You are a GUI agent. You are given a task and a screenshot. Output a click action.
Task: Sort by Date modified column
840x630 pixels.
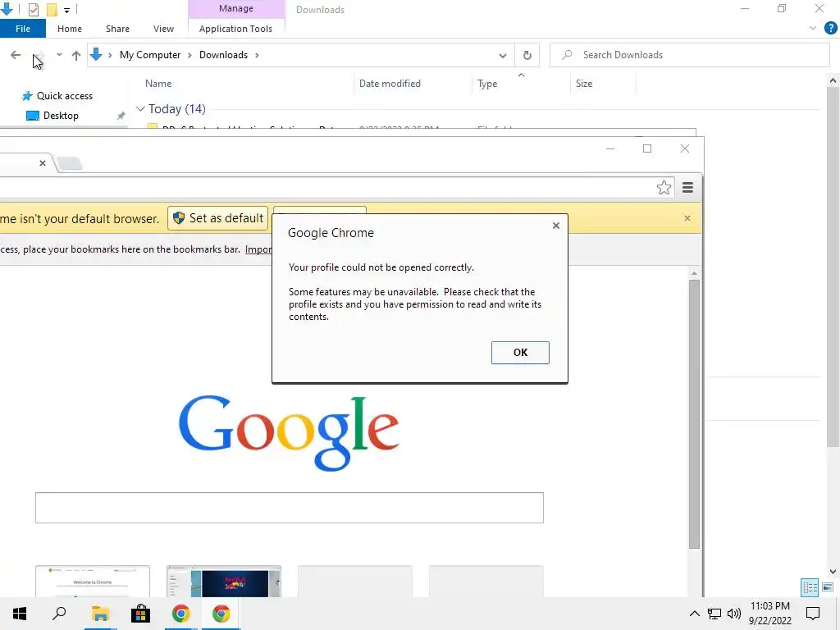coord(390,84)
